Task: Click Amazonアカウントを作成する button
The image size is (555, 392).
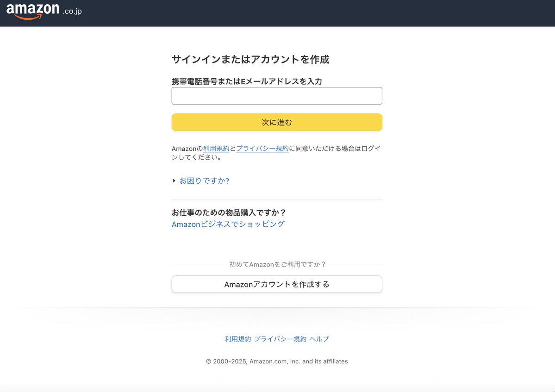Action: (277, 285)
